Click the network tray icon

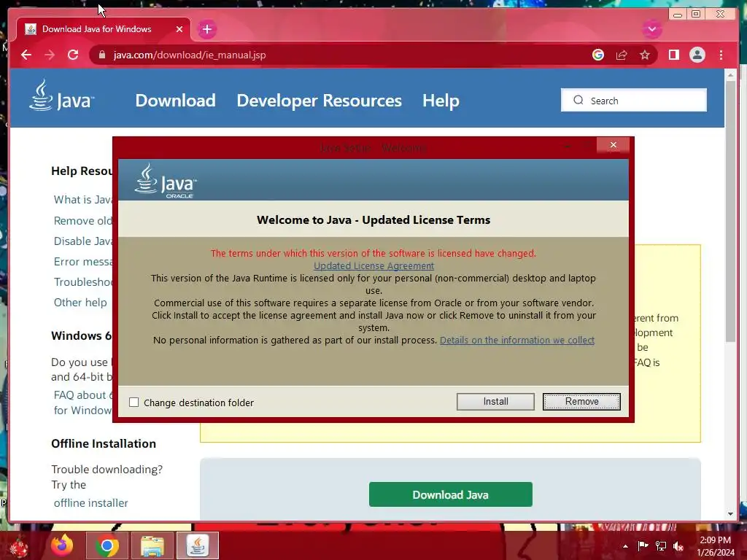click(x=661, y=545)
